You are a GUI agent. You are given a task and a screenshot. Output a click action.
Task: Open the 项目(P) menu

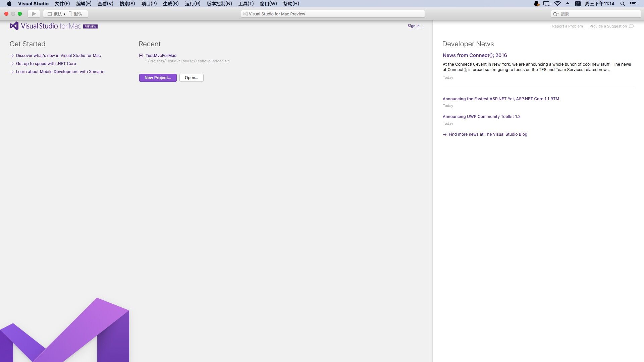point(149,4)
